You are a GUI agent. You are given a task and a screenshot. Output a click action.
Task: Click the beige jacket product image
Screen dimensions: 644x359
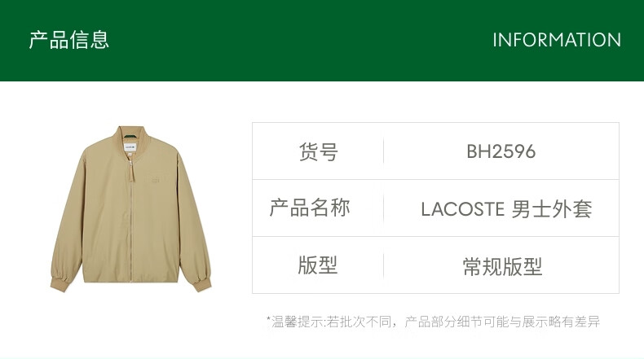tap(131, 209)
